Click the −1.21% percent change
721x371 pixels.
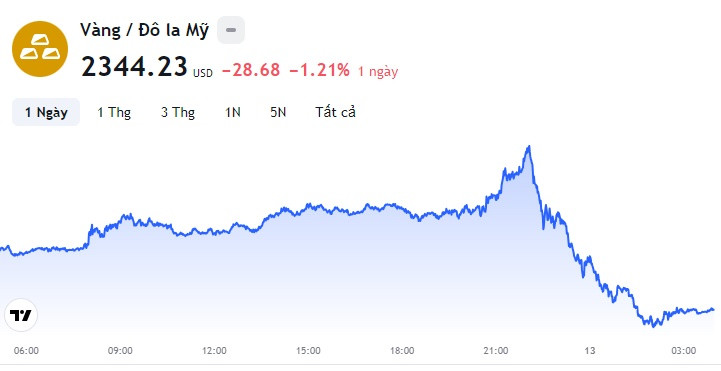click(319, 70)
